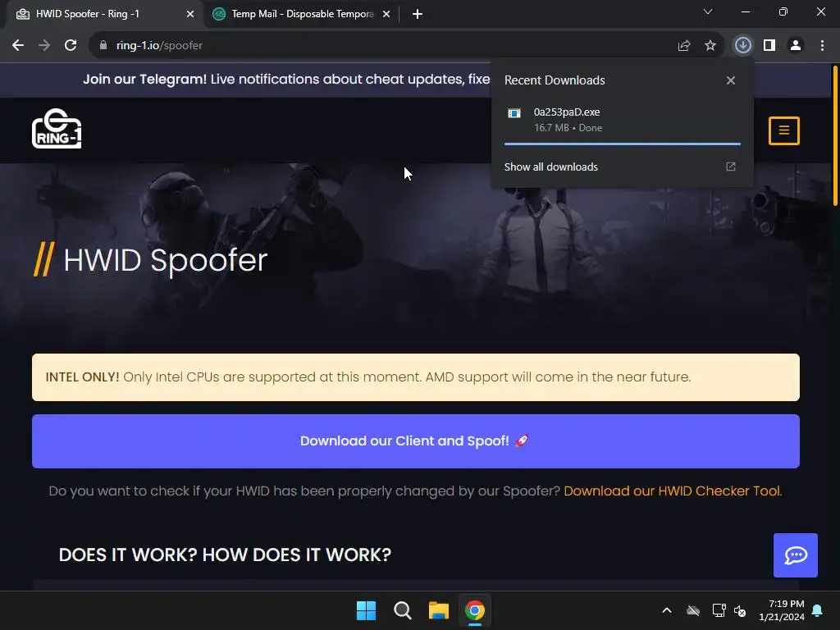The width and height of the screenshot is (840, 630).
Task: Click Show all downloads
Action: tap(550, 167)
